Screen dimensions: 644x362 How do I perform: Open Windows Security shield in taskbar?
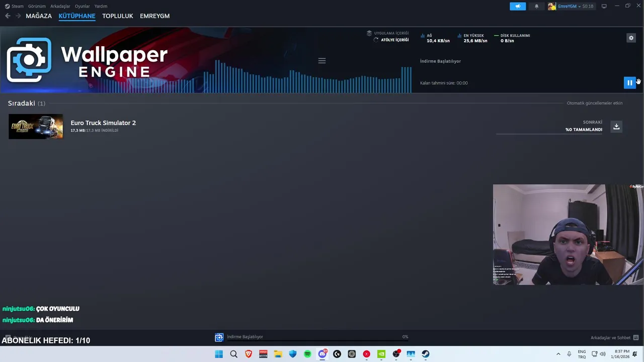293,354
